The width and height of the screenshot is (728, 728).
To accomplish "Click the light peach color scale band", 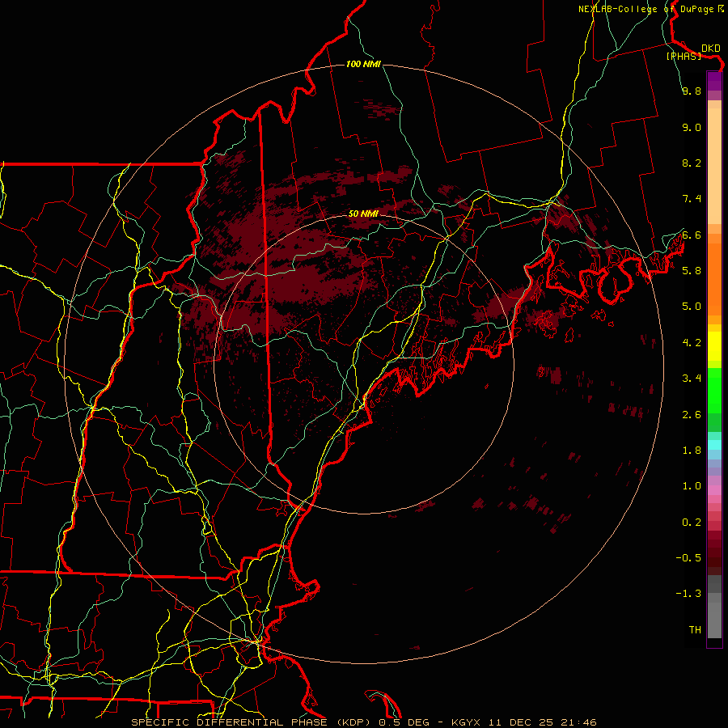I will click(714, 167).
